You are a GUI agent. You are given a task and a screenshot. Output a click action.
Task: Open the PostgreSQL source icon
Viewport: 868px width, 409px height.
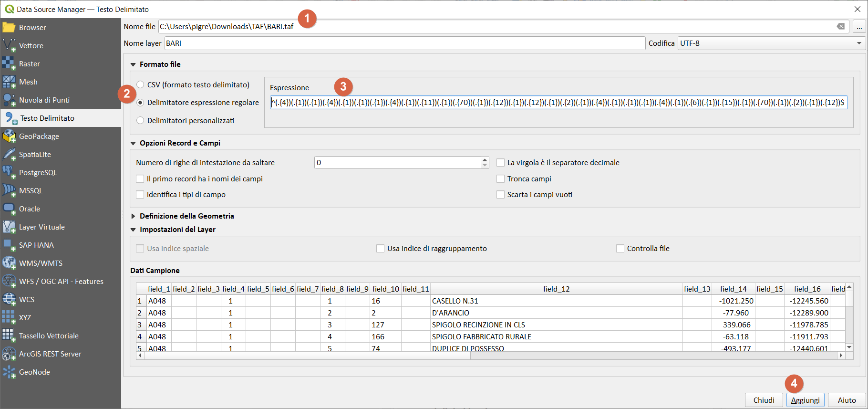9,173
